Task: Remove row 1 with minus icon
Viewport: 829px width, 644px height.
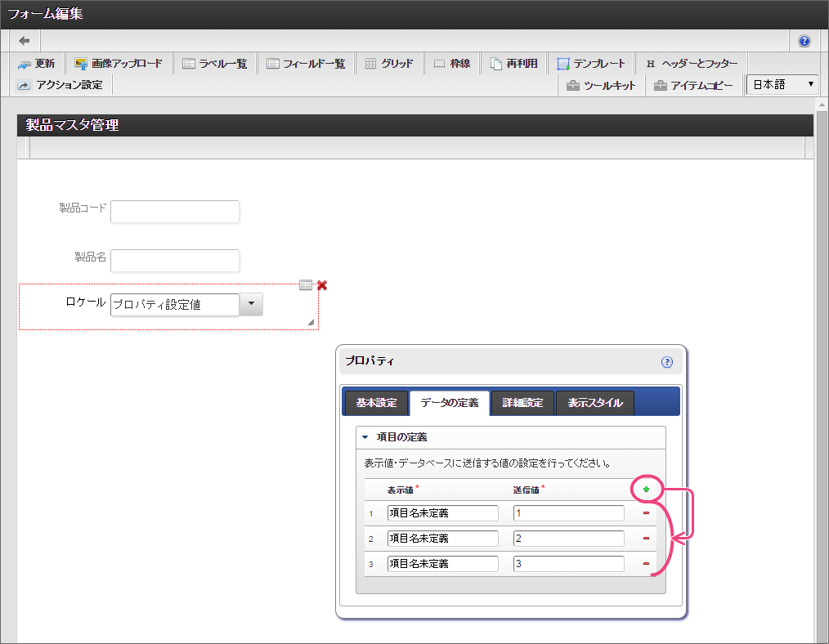Action: coord(646,513)
